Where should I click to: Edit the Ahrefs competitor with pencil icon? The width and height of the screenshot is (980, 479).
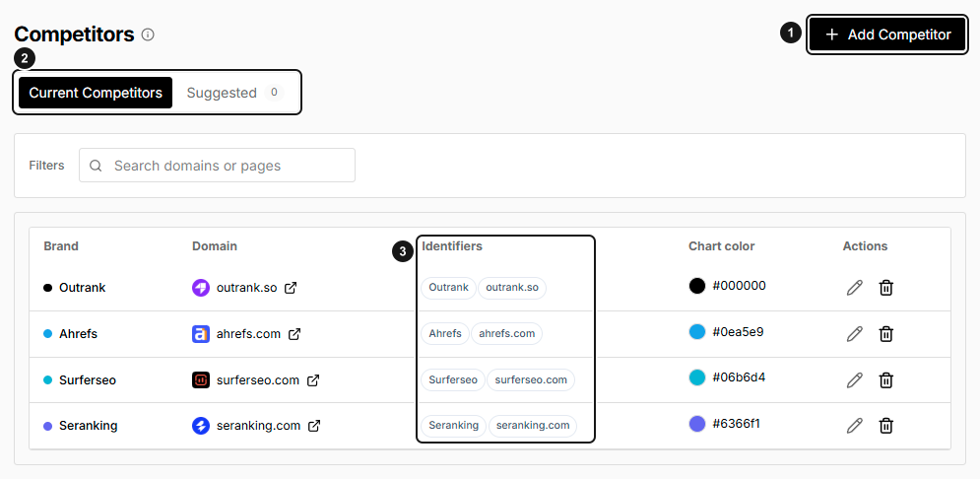[854, 334]
